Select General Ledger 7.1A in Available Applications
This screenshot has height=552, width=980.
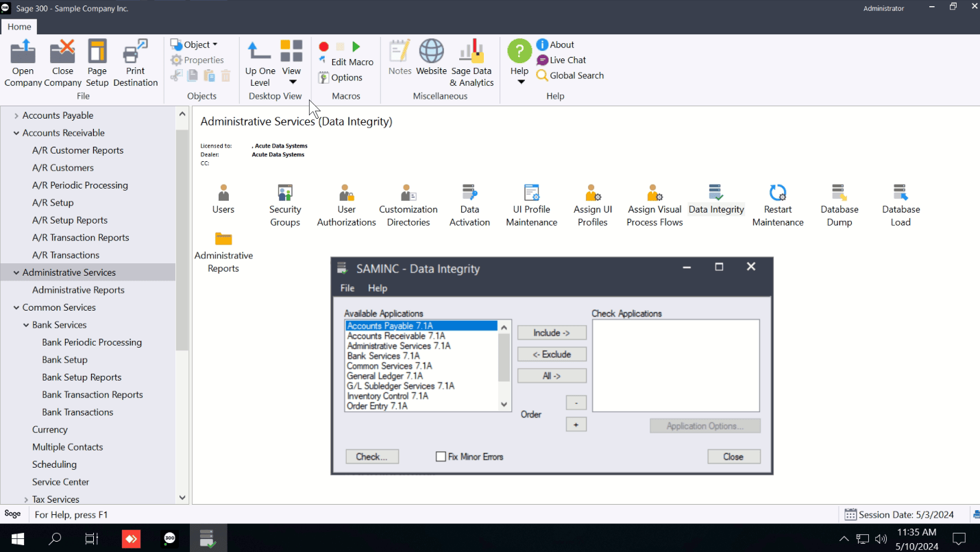(x=384, y=376)
